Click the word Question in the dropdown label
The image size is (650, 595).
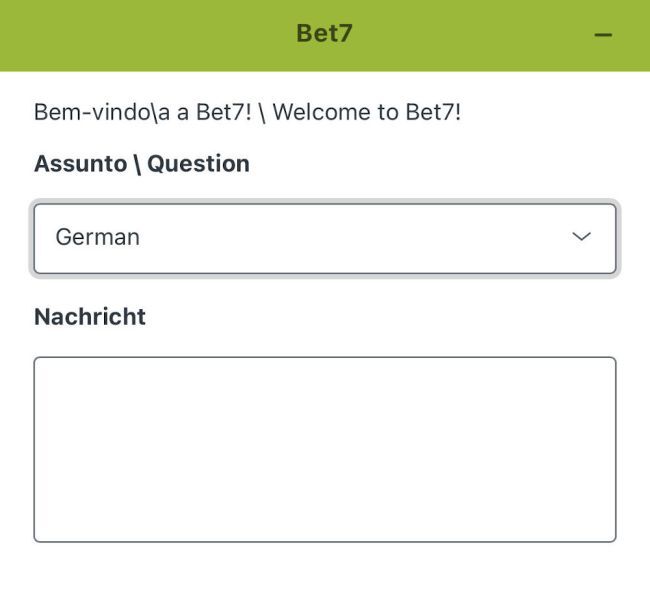coord(198,163)
